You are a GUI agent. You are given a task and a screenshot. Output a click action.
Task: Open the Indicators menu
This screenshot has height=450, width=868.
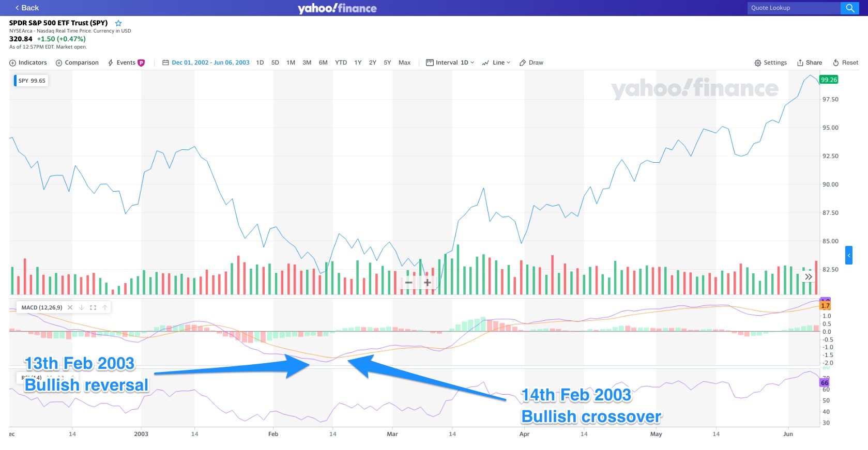tap(28, 63)
